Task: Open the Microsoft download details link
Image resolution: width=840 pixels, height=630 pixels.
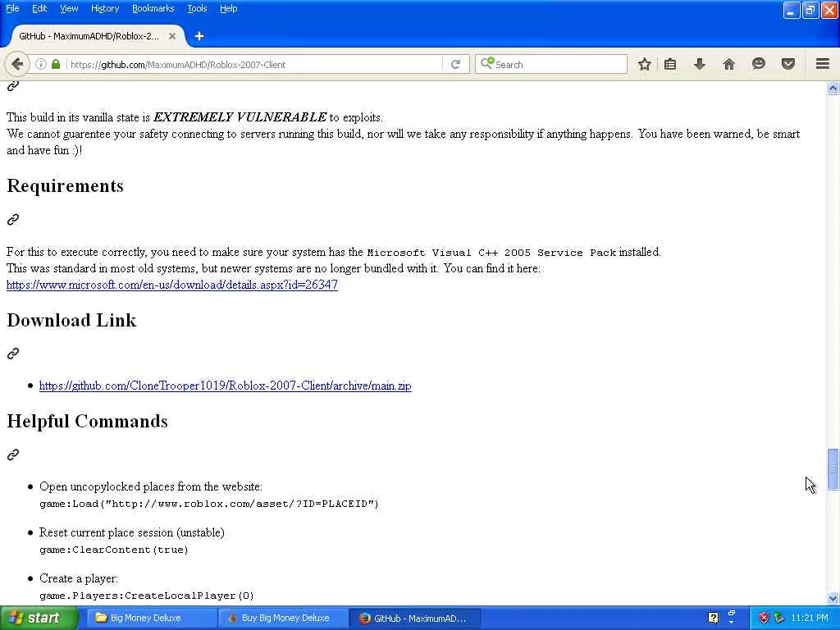Action: click(172, 285)
